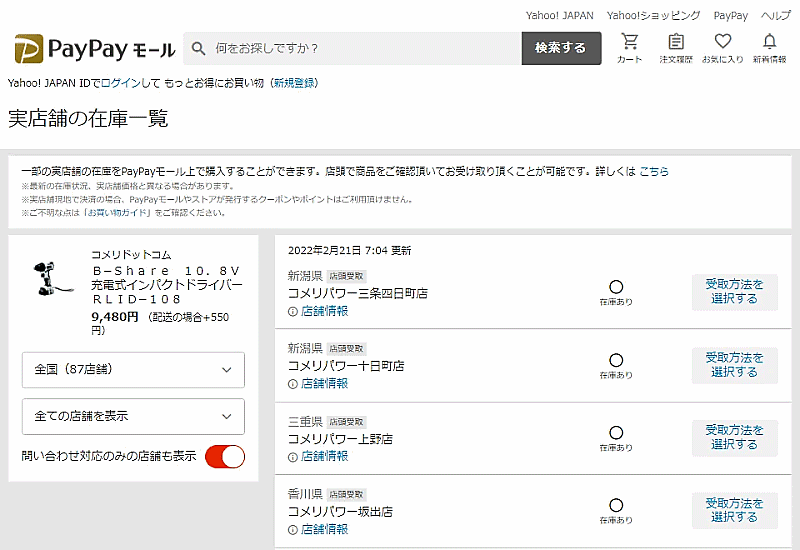800x550 pixels.
Task: Click info icon for コメリパワー十日町店
Action: click(293, 383)
